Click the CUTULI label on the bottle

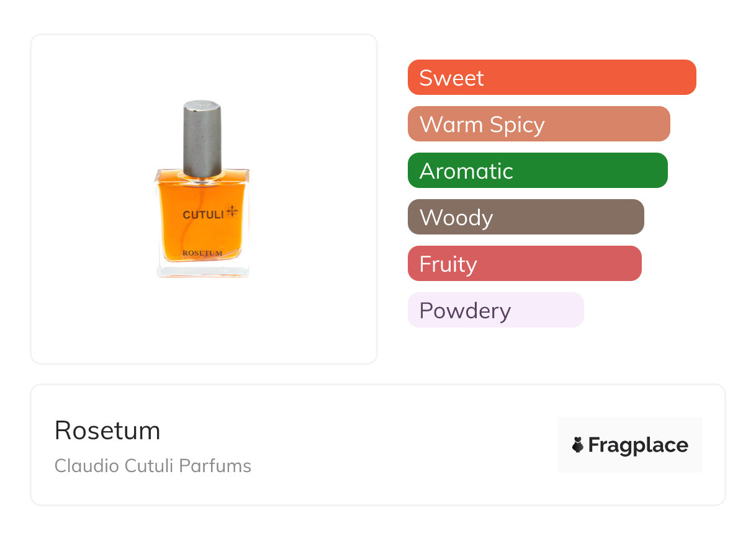pos(202,215)
